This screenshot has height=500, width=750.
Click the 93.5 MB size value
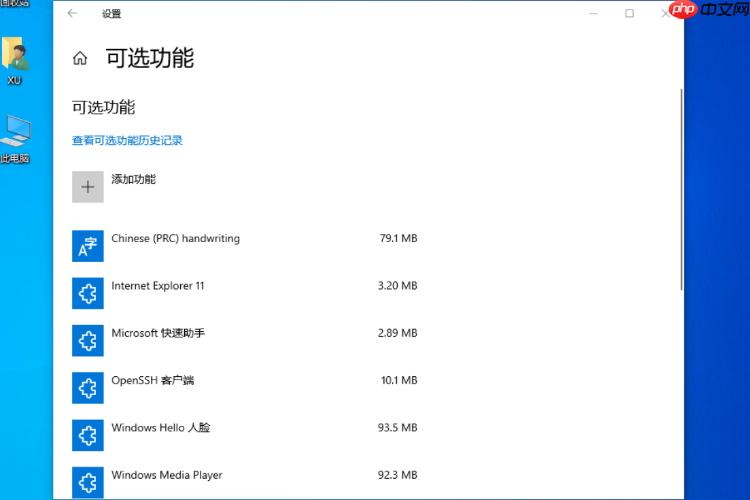coord(397,428)
